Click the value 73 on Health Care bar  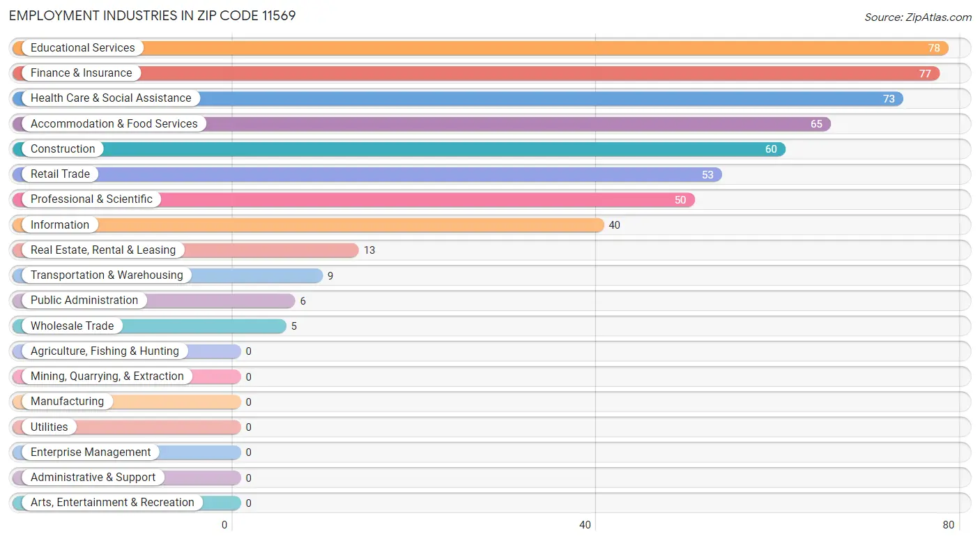[889, 99]
